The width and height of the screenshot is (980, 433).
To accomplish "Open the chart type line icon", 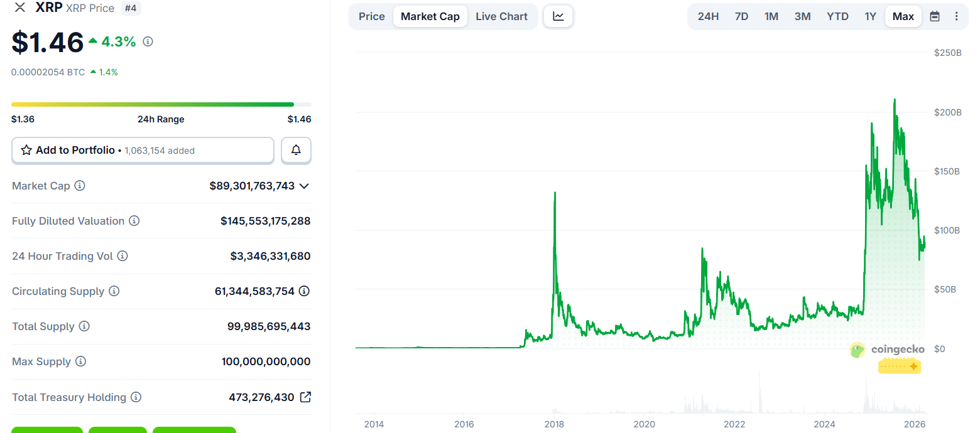I will coord(558,16).
